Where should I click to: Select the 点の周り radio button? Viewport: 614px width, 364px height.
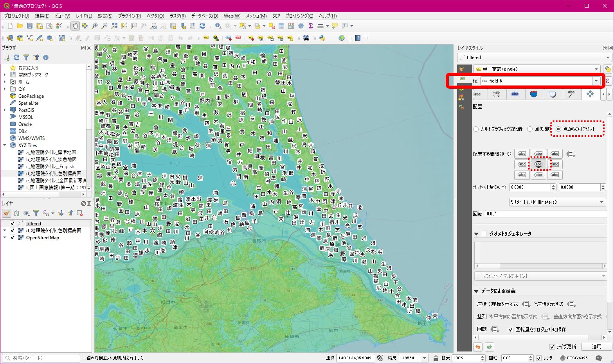click(x=530, y=129)
